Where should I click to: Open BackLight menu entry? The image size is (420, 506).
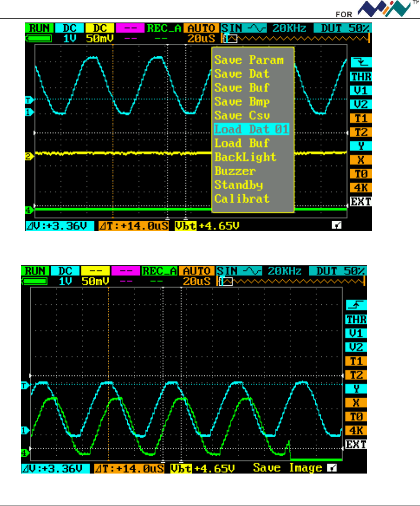tap(246, 157)
